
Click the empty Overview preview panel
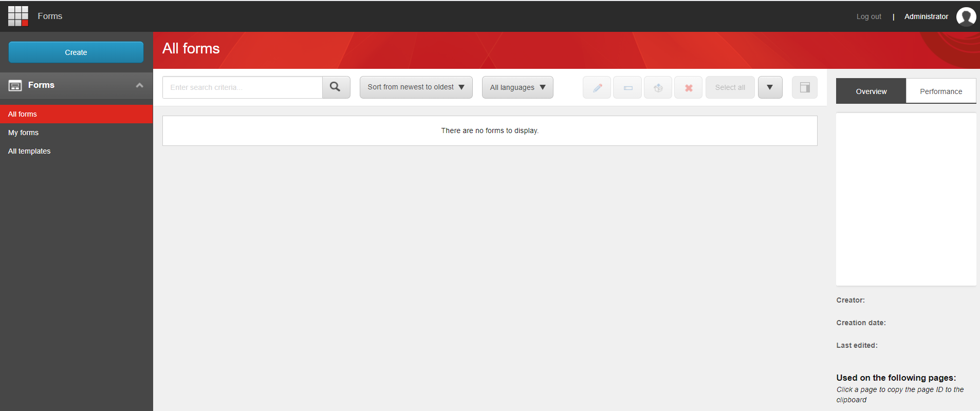pos(906,199)
